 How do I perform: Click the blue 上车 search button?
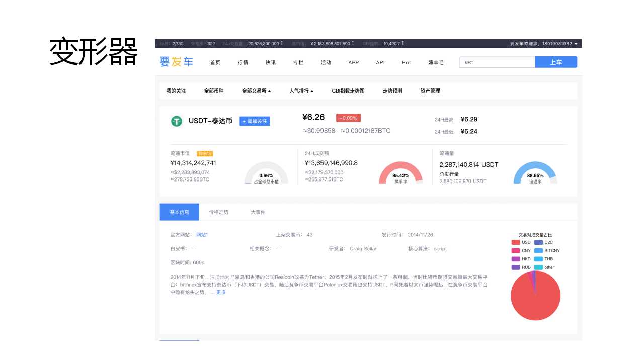coord(556,62)
